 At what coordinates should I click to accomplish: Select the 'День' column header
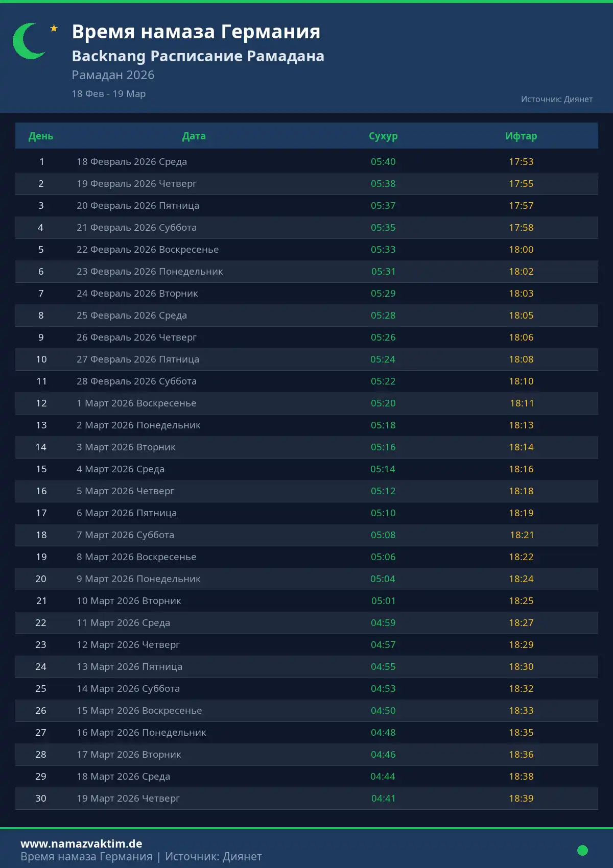click(x=41, y=136)
